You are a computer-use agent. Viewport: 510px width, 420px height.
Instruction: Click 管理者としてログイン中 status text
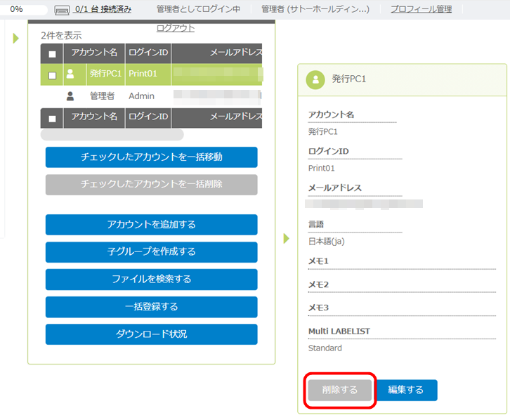(198, 9)
